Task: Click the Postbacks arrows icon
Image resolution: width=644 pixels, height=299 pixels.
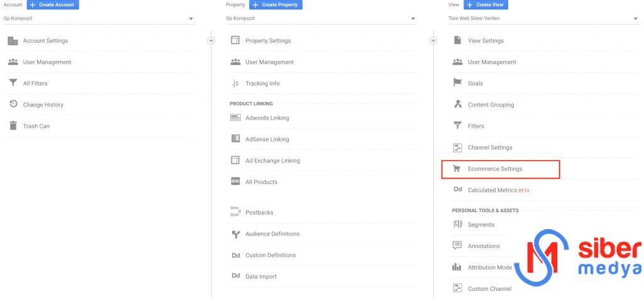Action: tap(235, 212)
